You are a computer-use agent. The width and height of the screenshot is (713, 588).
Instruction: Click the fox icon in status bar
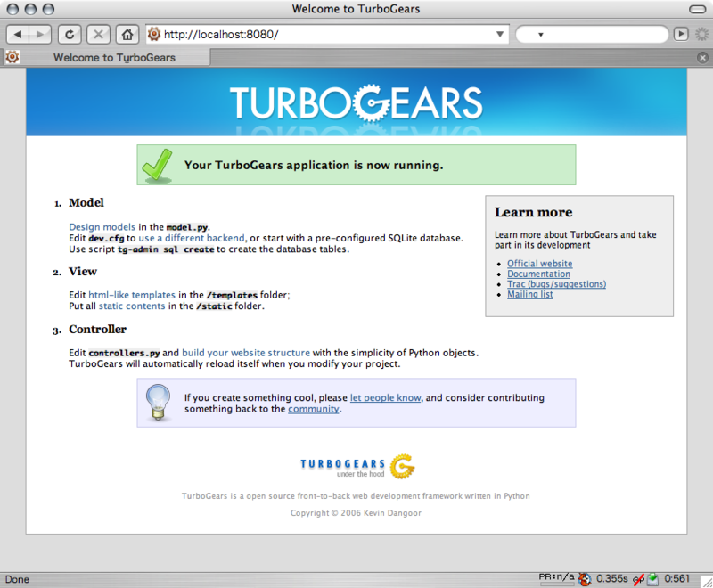coord(585,579)
